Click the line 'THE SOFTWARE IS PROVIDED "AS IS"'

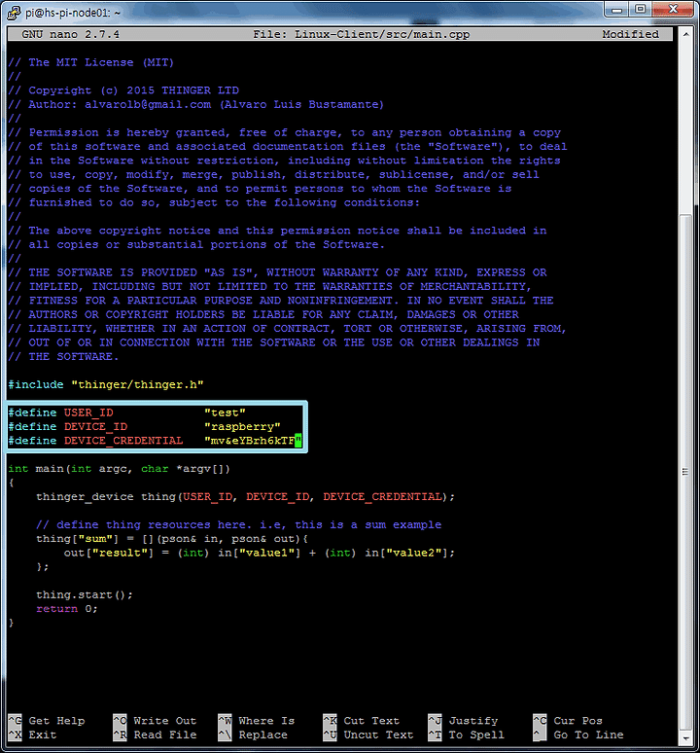coord(277,272)
